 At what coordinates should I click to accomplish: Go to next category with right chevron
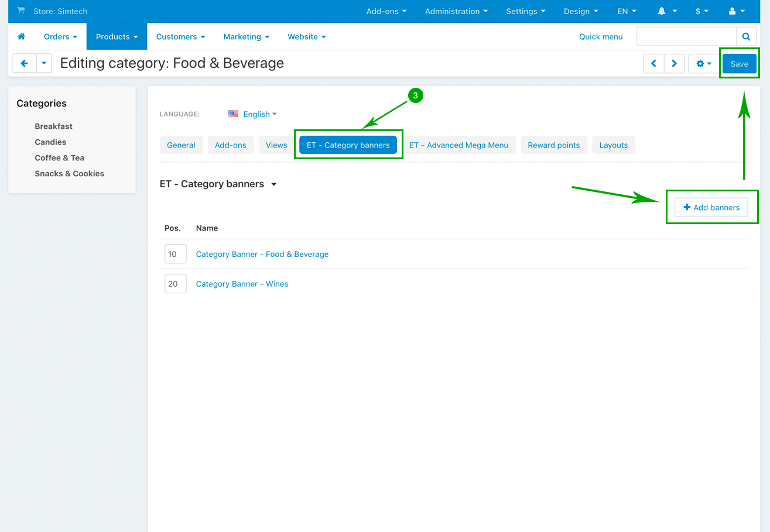pos(675,63)
